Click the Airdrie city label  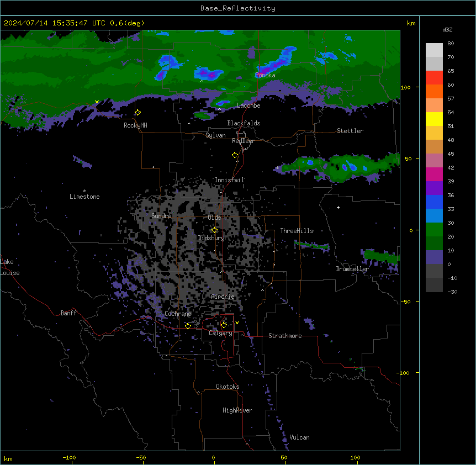pyautogui.click(x=223, y=297)
